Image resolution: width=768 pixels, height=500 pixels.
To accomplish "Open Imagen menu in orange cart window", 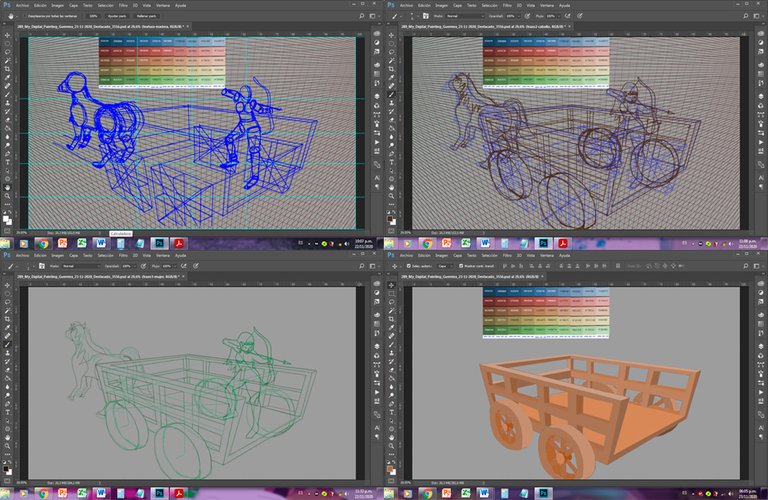I will click(441, 255).
